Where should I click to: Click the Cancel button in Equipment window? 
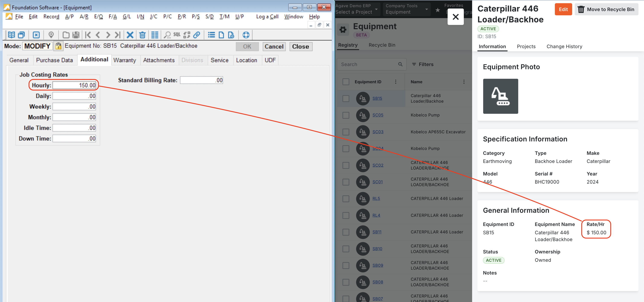[x=274, y=46]
